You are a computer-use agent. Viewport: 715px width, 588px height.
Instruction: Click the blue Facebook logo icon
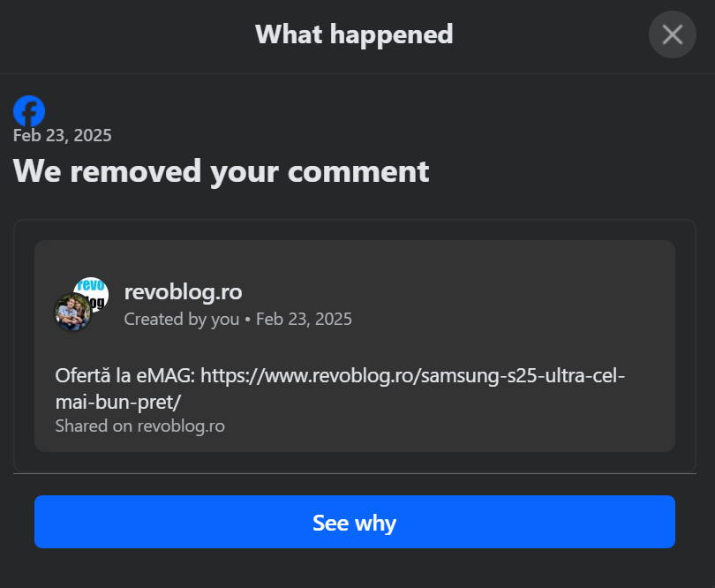click(x=29, y=111)
